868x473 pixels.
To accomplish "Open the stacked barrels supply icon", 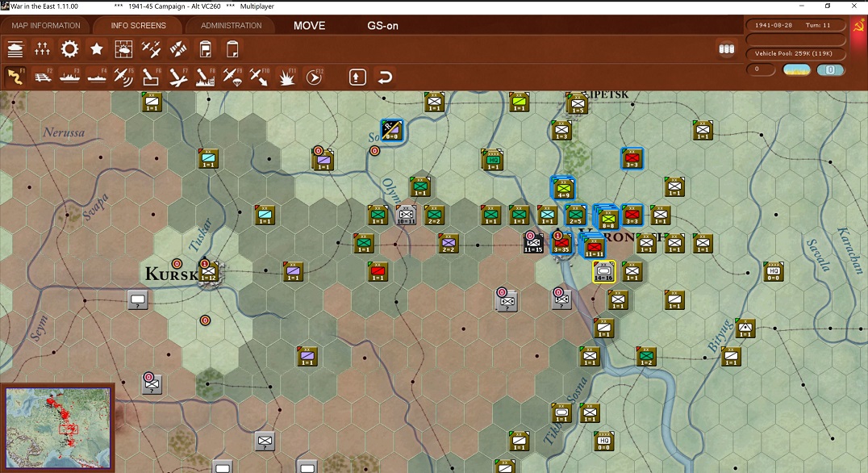I will pos(726,48).
